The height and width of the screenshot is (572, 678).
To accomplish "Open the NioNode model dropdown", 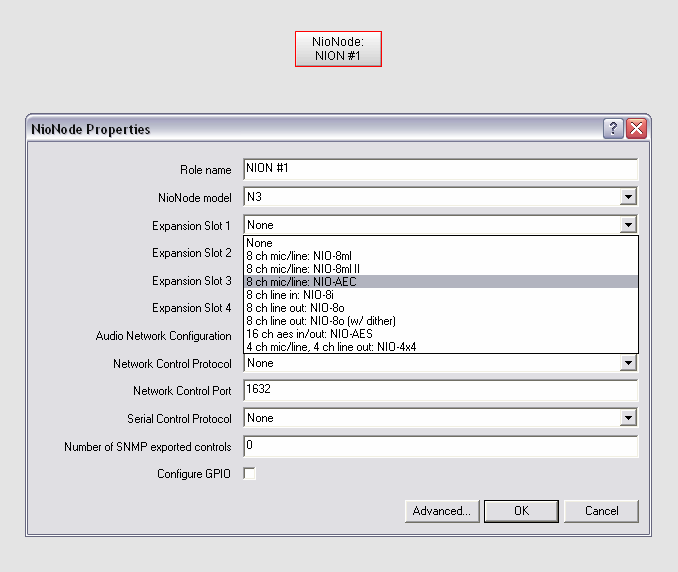I will coord(627,198).
